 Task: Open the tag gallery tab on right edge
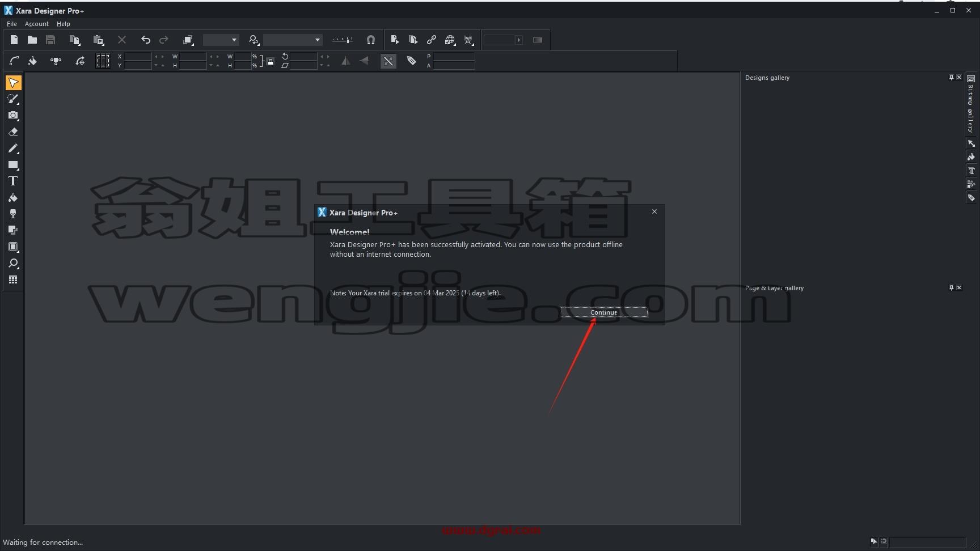[971, 198]
